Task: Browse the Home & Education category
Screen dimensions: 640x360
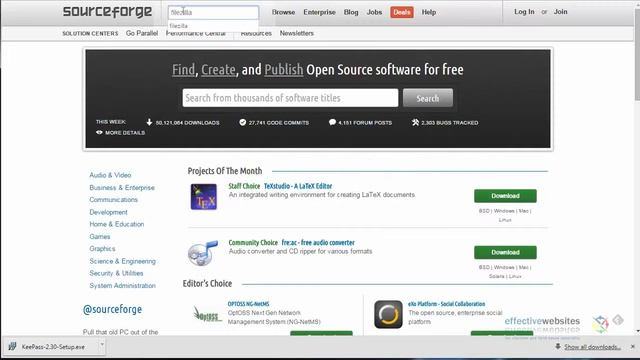Action: point(117,224)
